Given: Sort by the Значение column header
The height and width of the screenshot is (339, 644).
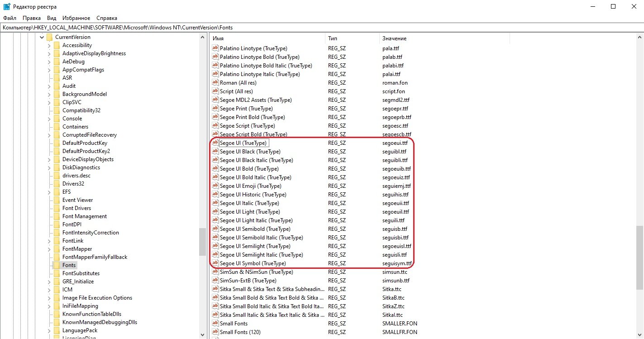Looking at the screenshot, I should click(445, 38).
